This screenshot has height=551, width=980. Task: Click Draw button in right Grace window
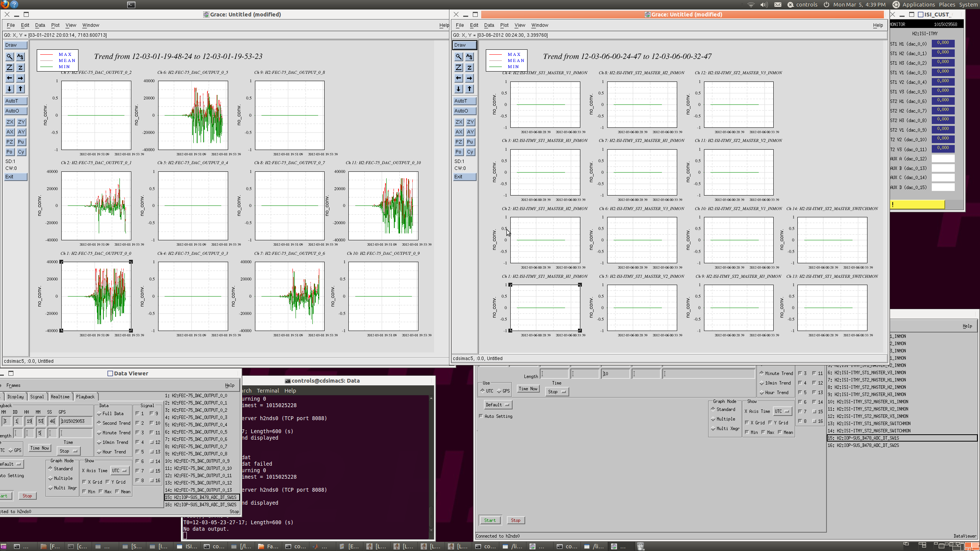point(465,45)
